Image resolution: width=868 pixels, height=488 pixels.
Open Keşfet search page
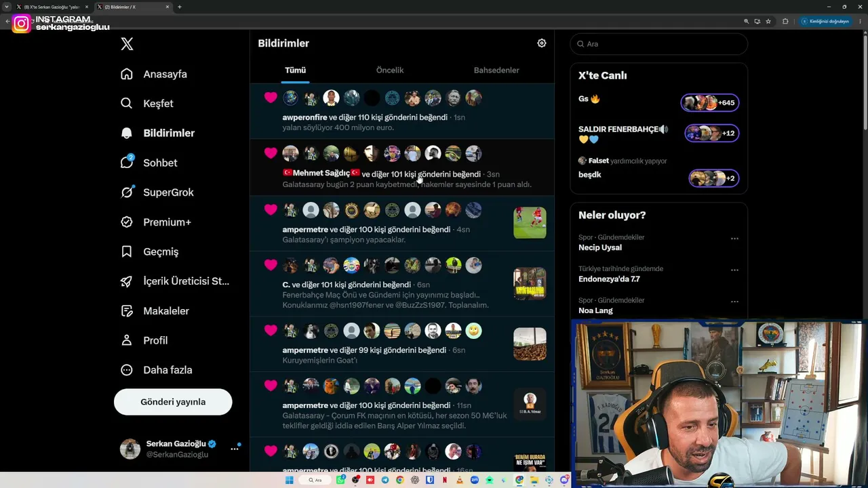147,104
